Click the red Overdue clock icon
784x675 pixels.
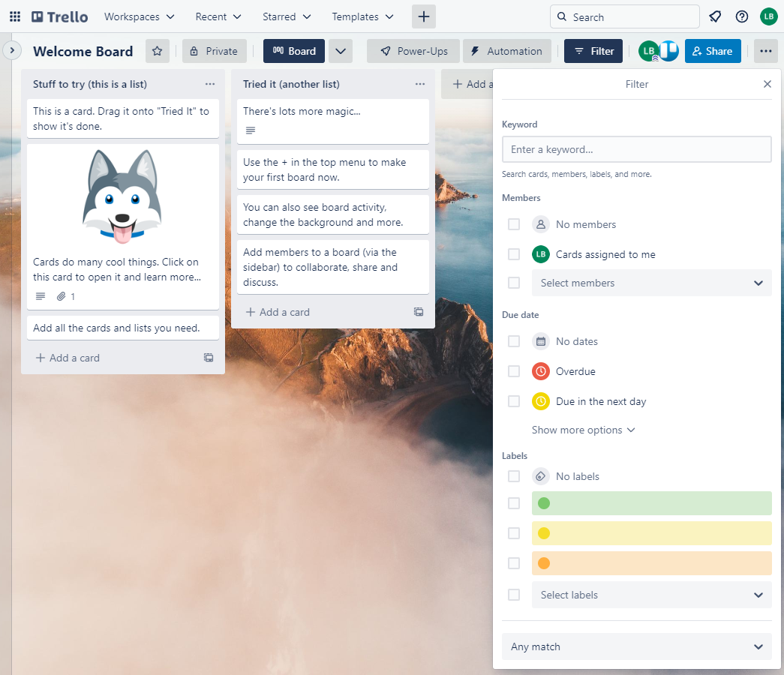(x=540, y=371)
